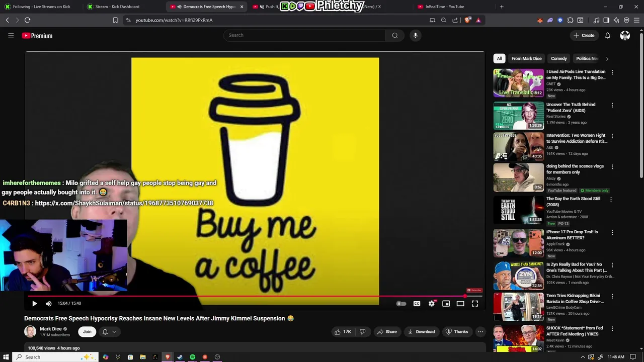Click the Thanks button

pyautogui.click(x=457, y=332)
